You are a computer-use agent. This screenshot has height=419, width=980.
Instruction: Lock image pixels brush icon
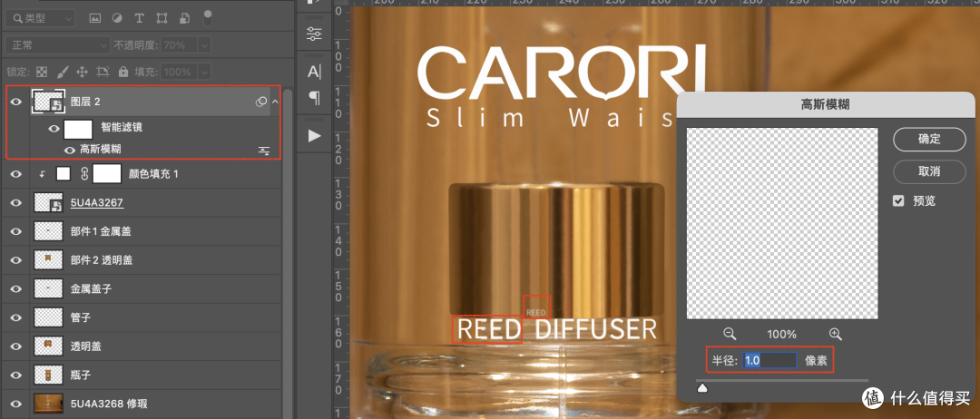pyautogui.click(x=63, y=72)
